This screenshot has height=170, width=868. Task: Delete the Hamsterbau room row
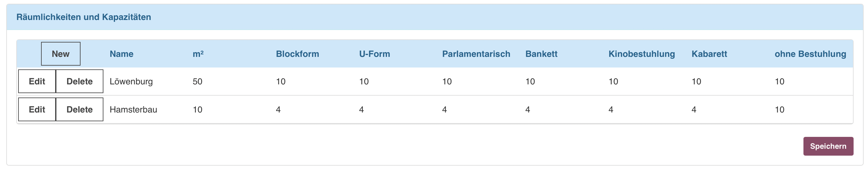click(x=80, y=109)
